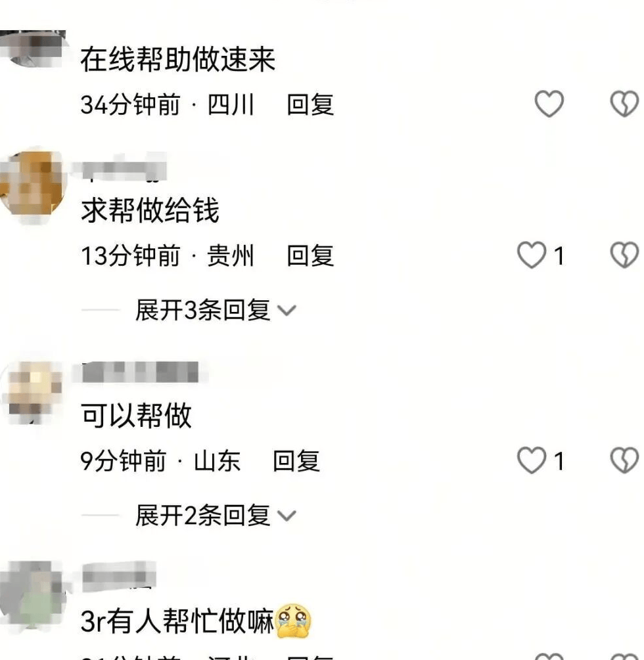Tap broken heart on the Shandong comment
This screenshot has height=660, width=644.
[x=624, y=460]
